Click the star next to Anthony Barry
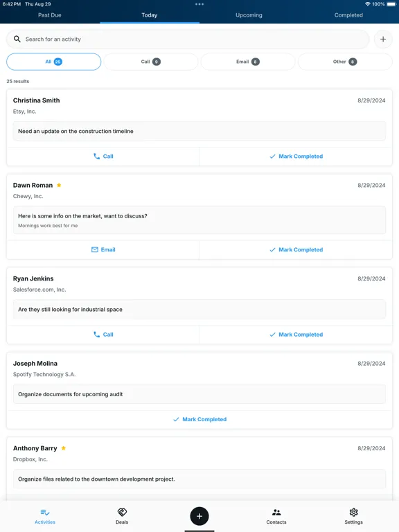 [64, 448]
